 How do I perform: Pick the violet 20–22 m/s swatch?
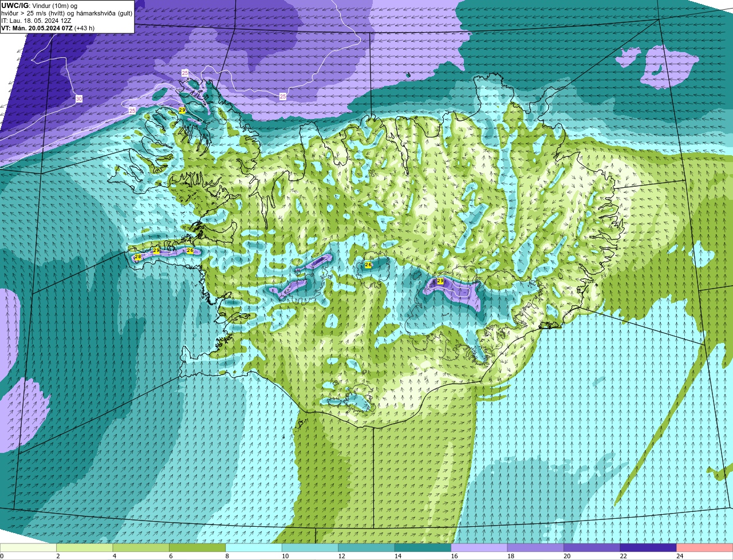pyautogui.click(x=592, y=547)
